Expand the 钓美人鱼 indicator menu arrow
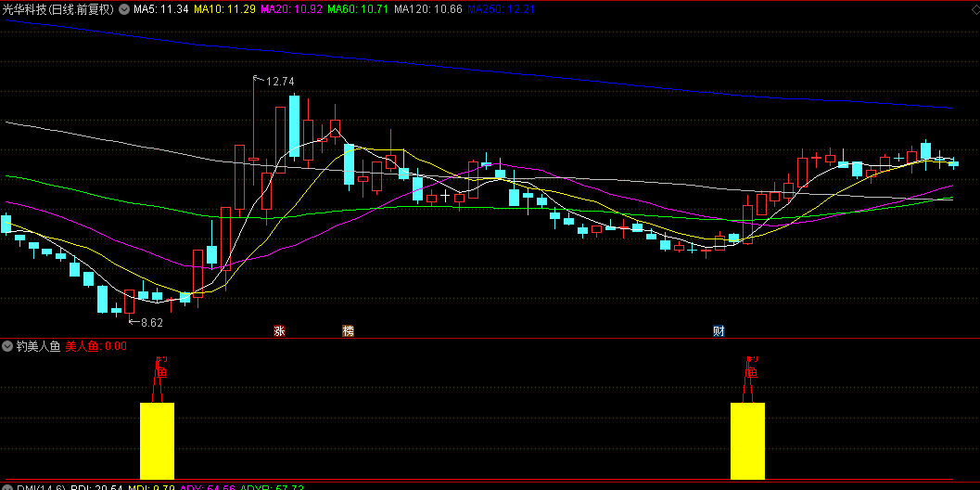Image resolution: width=980 pixels, height=490 pixels. tap(6, 346)
